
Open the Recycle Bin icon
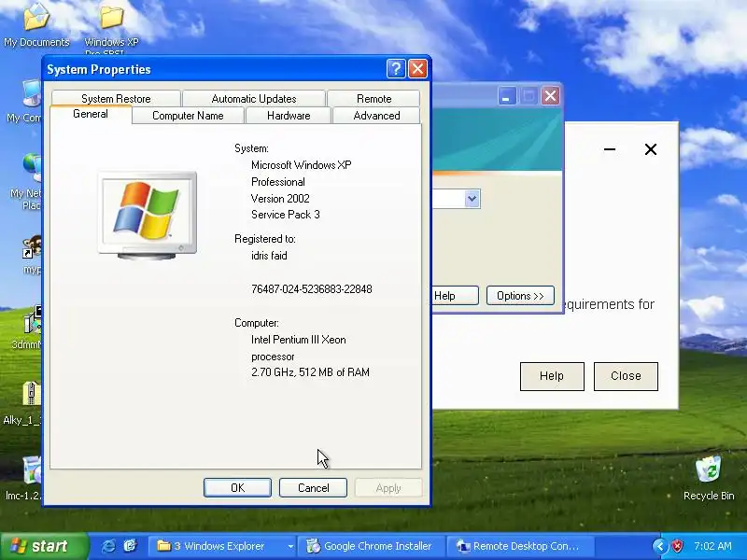pyautogui.click(x=709, y=478)
